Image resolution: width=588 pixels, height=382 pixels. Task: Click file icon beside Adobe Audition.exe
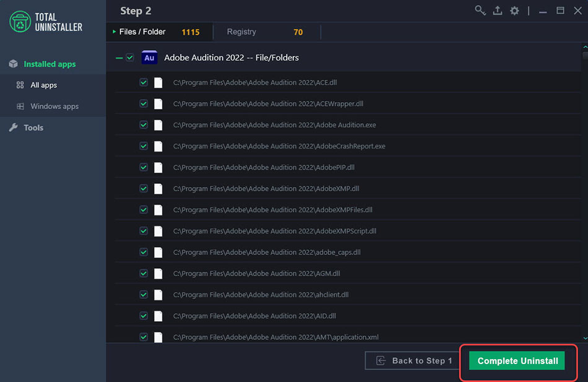pos(158,125)
